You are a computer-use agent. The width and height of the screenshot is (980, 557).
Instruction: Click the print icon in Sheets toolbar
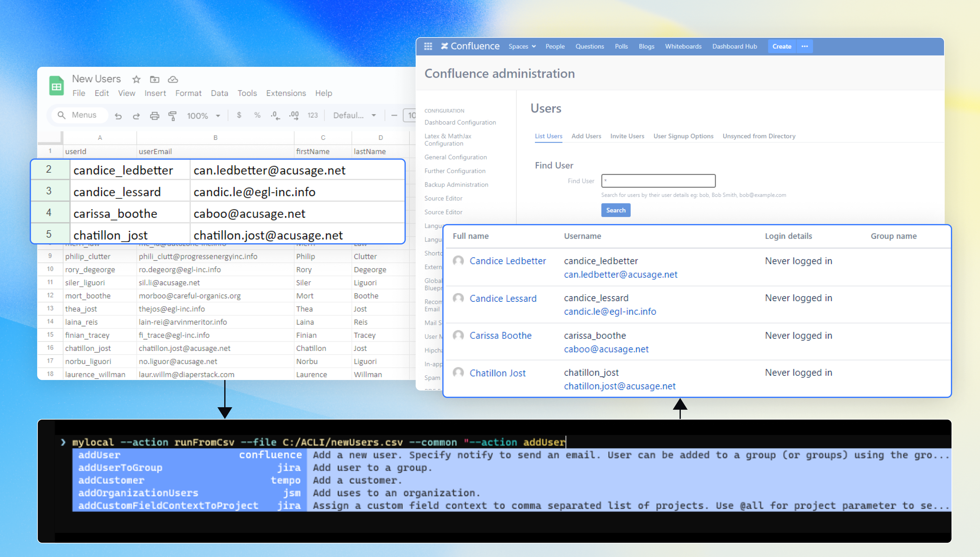[x=154, y=115]
